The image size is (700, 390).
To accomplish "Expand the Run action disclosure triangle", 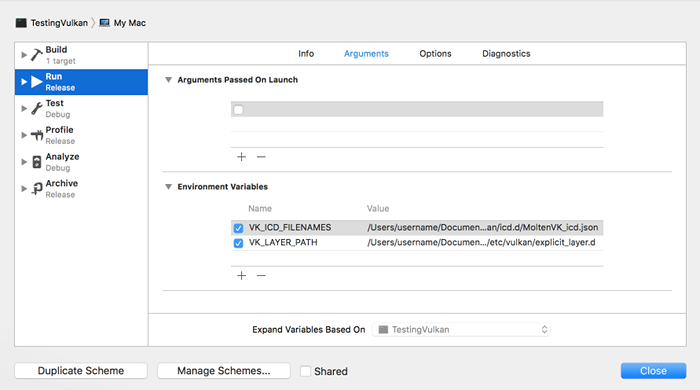I will click(24, 82).
